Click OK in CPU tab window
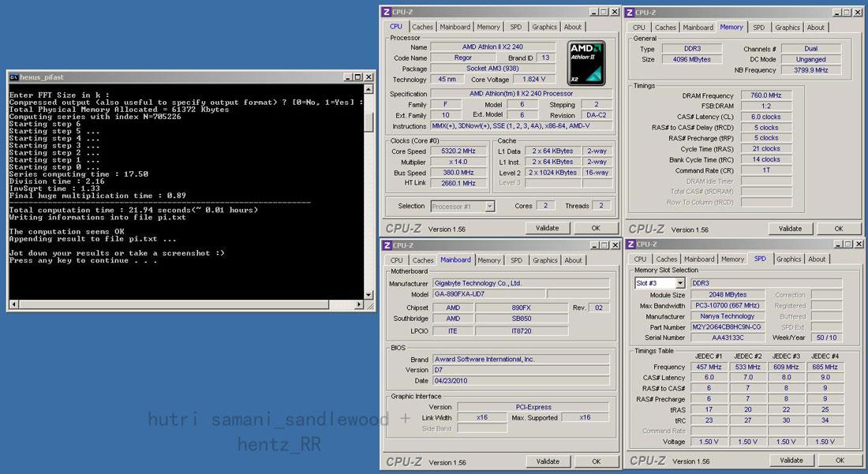Screen dimensions: 868x474 pos(596,228)
